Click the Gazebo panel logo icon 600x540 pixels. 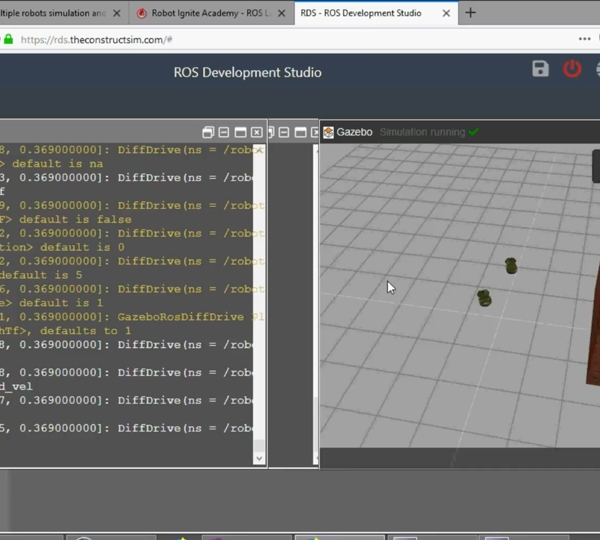coord(328,132)
